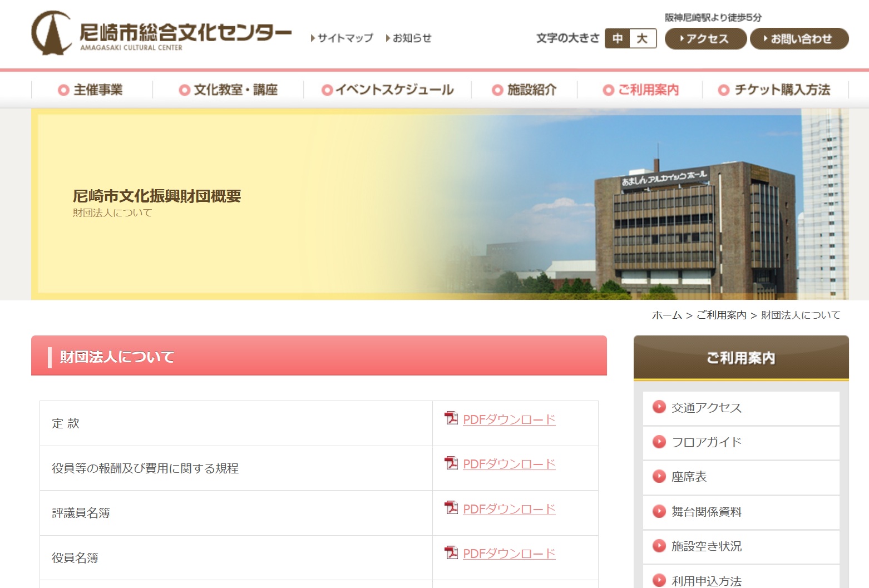
Task: Set text size to 中 (medium)
Action: coord(618,38)
